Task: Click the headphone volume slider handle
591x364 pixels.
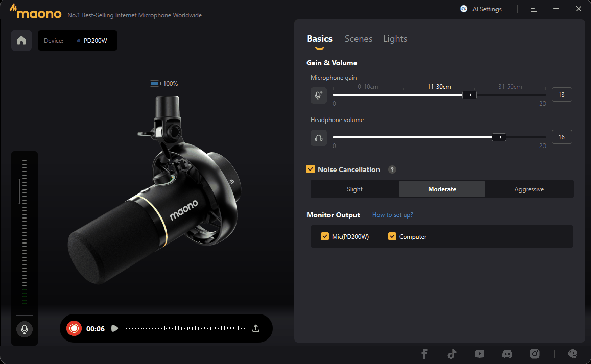Action: 499,137
